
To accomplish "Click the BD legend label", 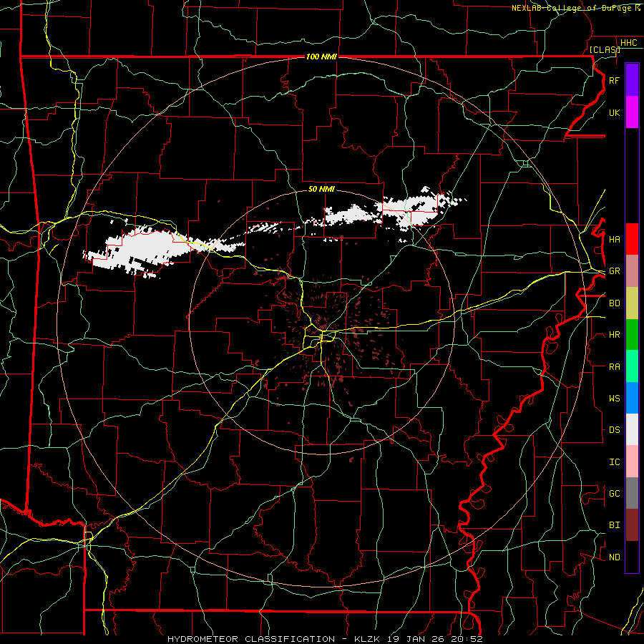I will pyautogui.click(x=614, y=303).
